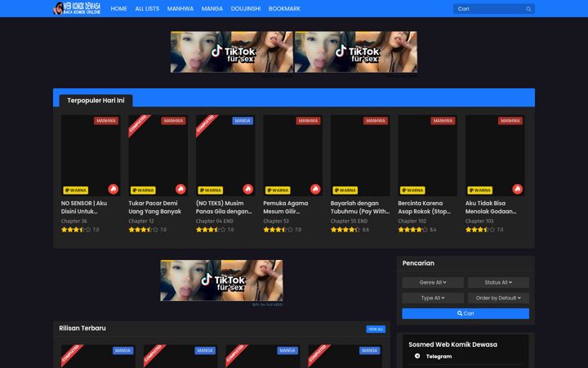Open the cover thumbnail of Chapter 55 END card
Viewport: 588px width, 368px height.
click(360, 155)
